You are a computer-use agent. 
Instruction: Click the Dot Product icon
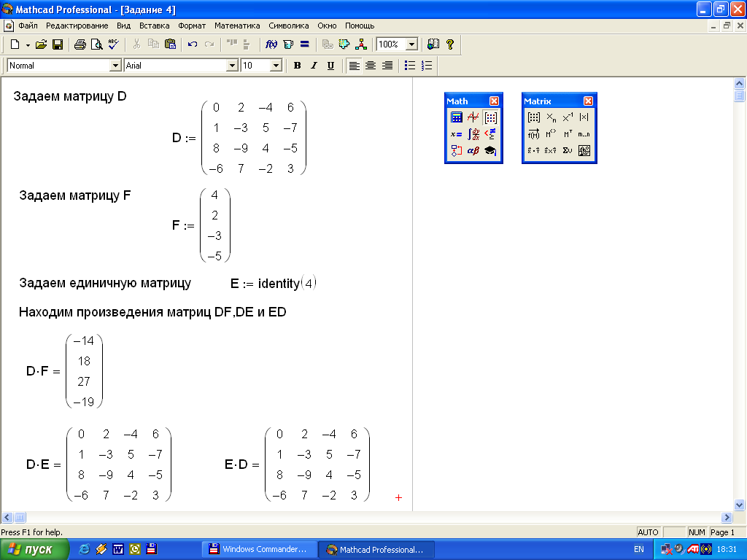coord(534,151)
